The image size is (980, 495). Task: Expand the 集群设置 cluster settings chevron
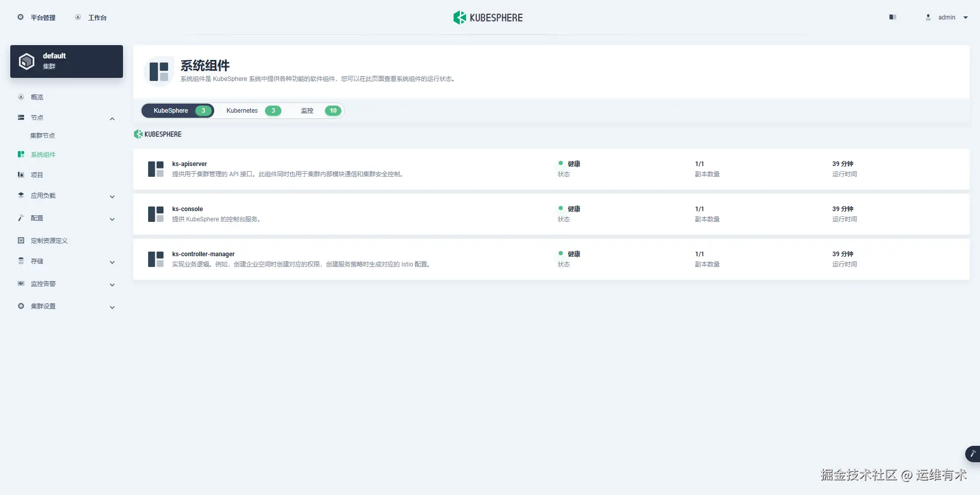point(112,307)
